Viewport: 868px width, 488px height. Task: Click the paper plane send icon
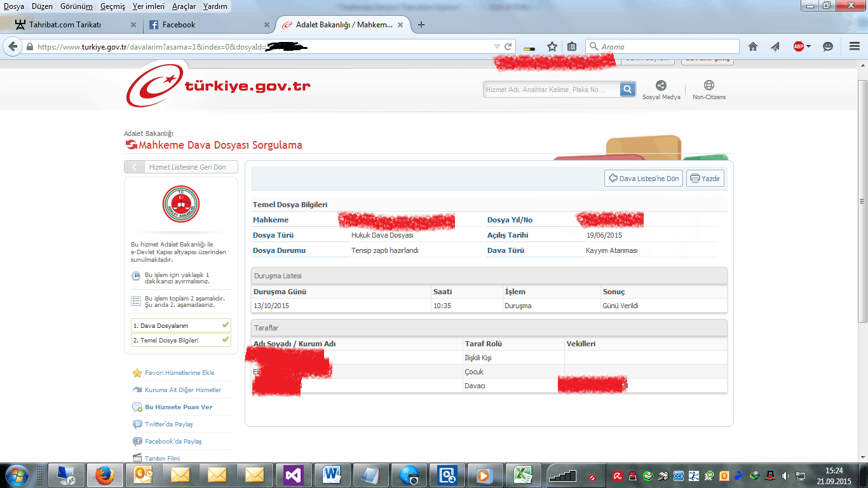point(775,46)
